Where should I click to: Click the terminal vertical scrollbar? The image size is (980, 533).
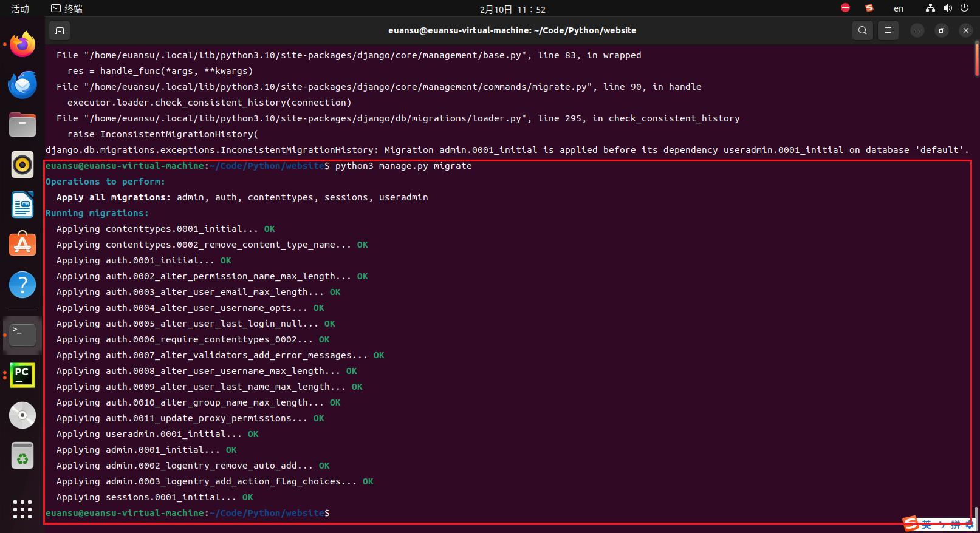976,59
